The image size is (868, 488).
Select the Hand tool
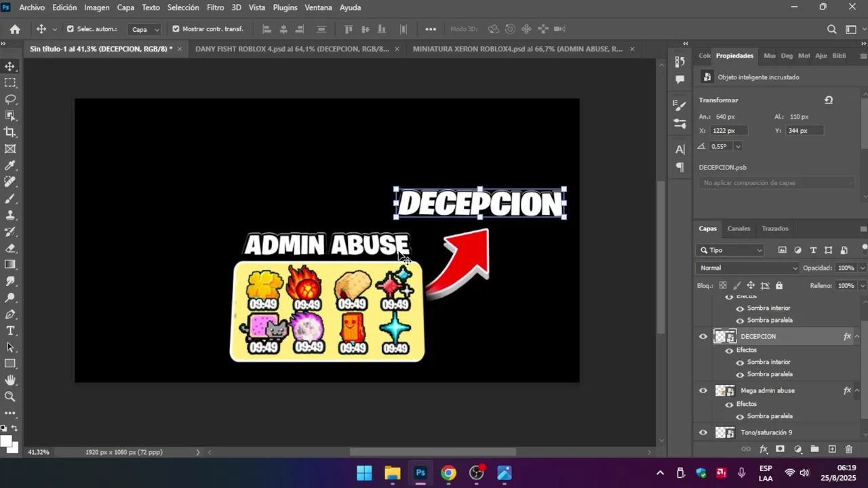pyautogui.click(x=10, y=380)
